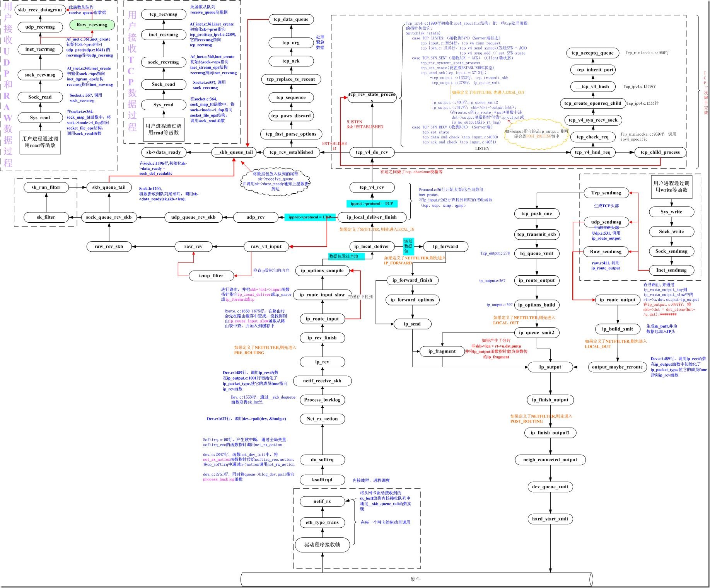Click the sock_queue_rcv_skb node

click(109, 217)
